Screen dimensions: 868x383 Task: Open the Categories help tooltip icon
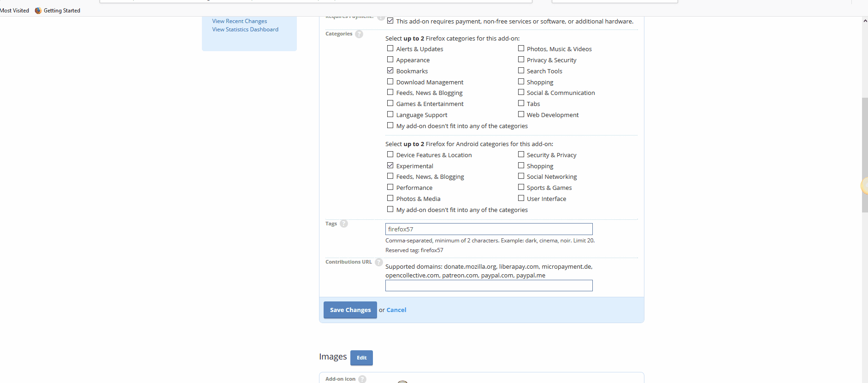(359, 34)
